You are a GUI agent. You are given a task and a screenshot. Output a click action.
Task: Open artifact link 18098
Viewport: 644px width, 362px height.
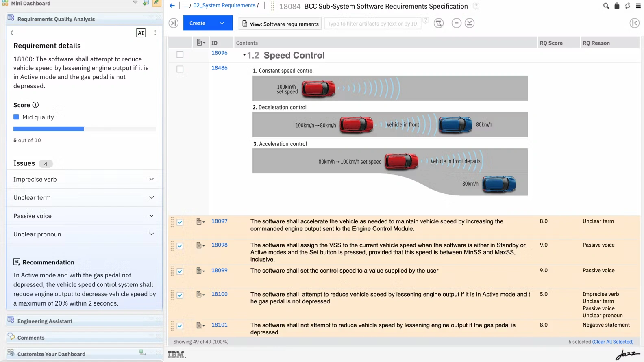219,245
